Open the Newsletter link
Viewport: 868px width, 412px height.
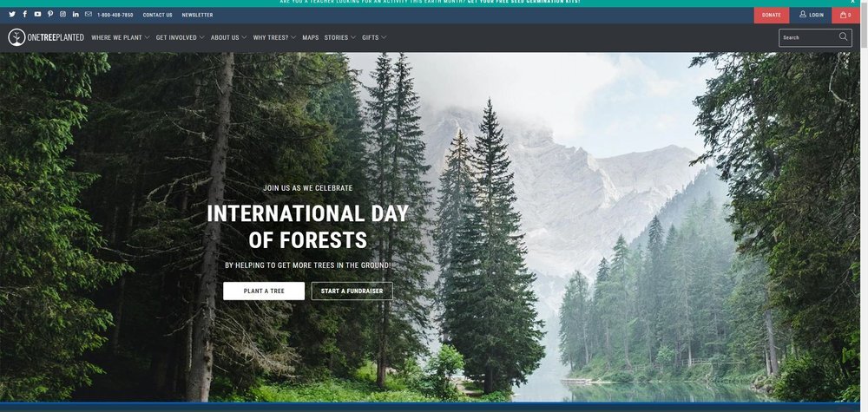click(197, 15)
